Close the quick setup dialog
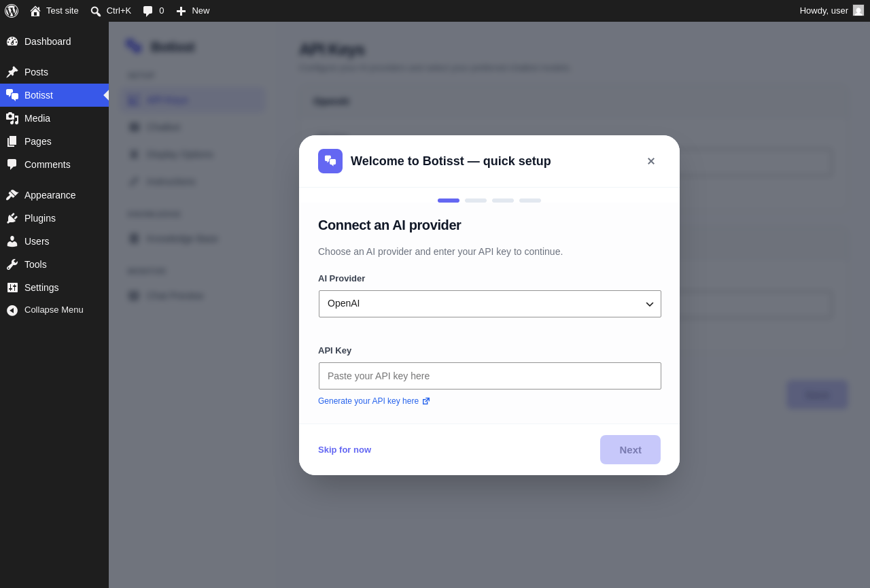Screen dimensions: 870x588 tap(651, 161)
